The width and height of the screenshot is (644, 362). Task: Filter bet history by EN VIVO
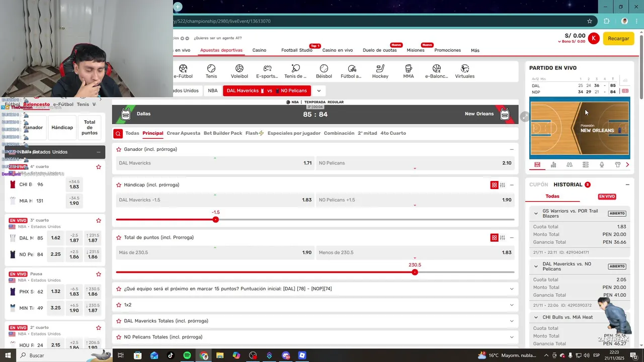pyautogui.click(x=607, y=197)
